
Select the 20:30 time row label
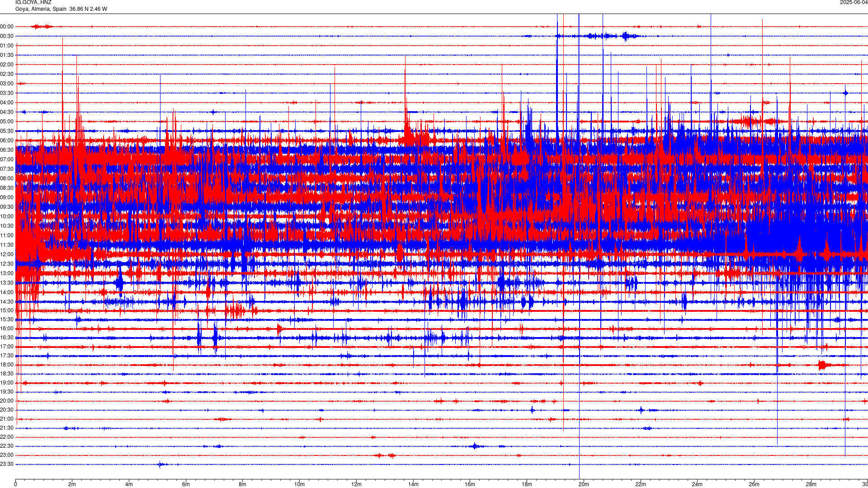coord(7,410)
